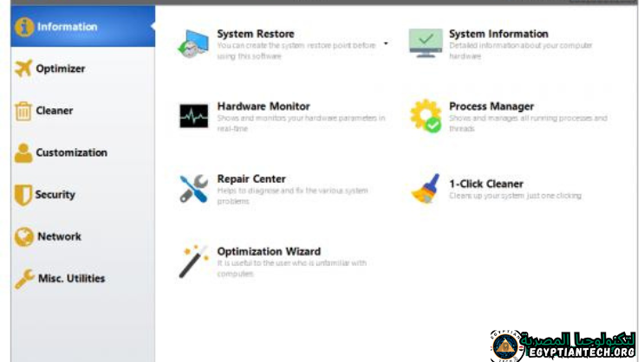Switch to the Optimizer tab

60,68
